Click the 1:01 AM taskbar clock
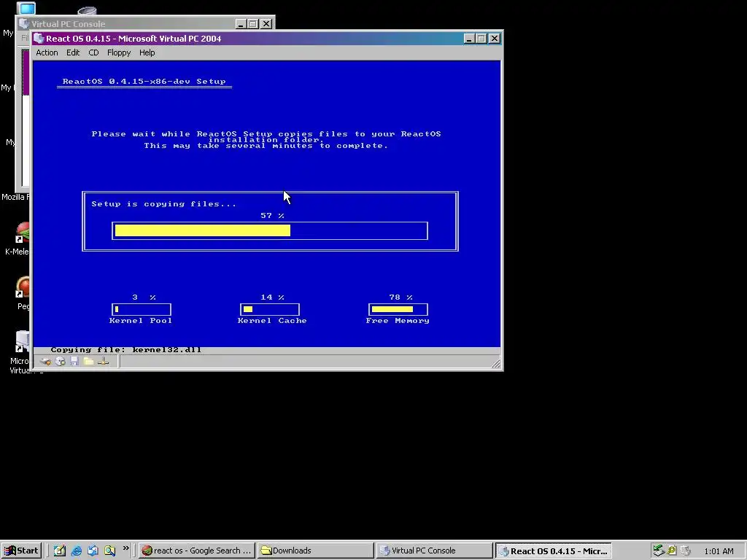This screenshot has width=747, height=560. coord(719,551)
